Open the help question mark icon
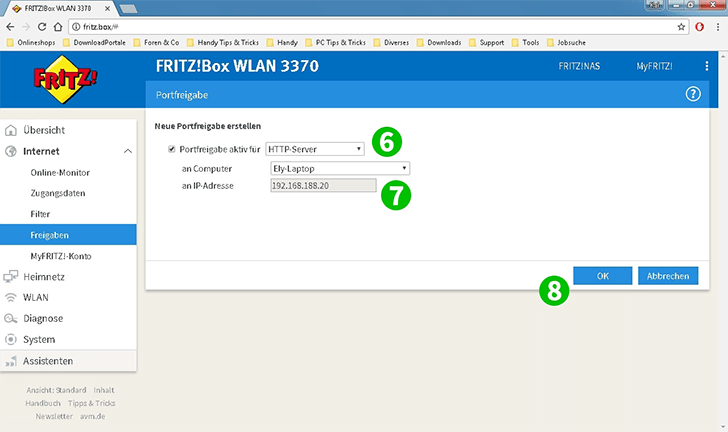The image size is (728, 432). click(693, 94)
